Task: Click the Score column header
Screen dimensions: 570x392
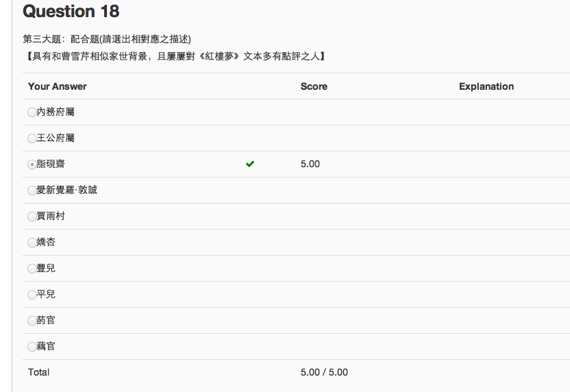Action: tap(314, 86)
